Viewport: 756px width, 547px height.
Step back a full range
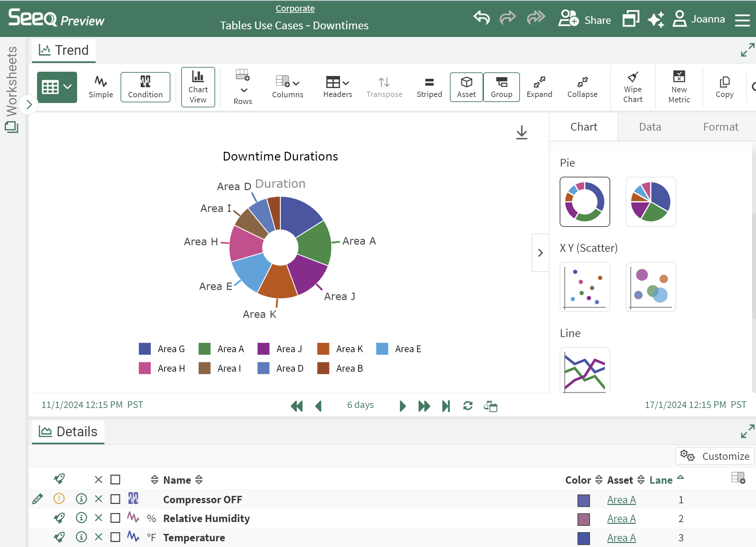point(297,406)
